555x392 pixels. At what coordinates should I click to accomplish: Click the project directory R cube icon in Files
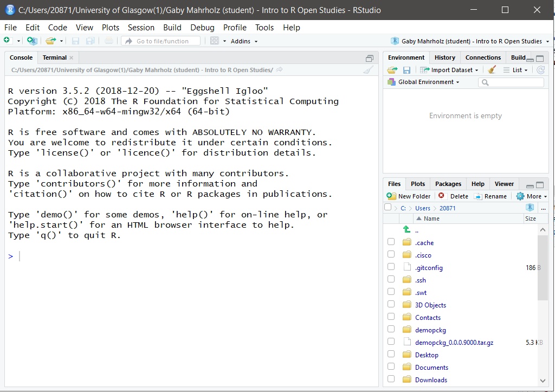(530, 208)
